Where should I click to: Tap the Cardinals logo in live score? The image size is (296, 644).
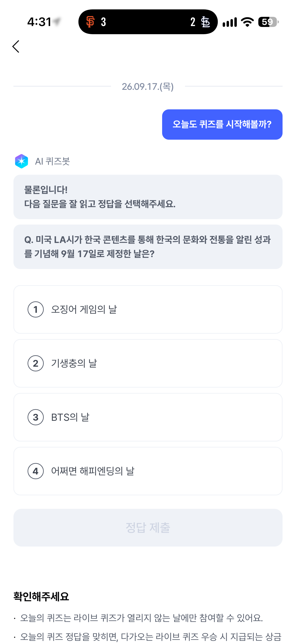click(x=206, y=22)
